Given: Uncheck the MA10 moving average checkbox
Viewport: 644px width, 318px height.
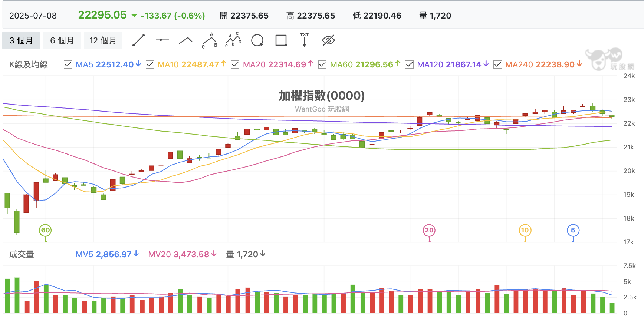Looking at the screenshot, I should pos(150,64).
